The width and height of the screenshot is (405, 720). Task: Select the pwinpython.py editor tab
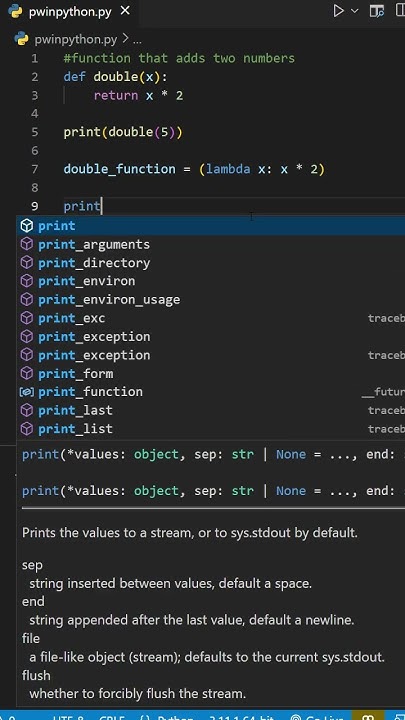click(69, 11)
